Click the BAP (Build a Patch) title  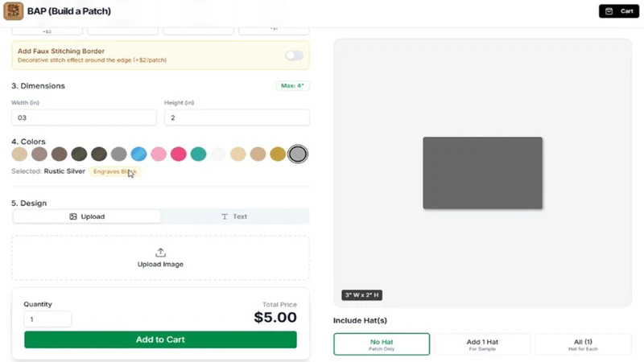[69, 11]
